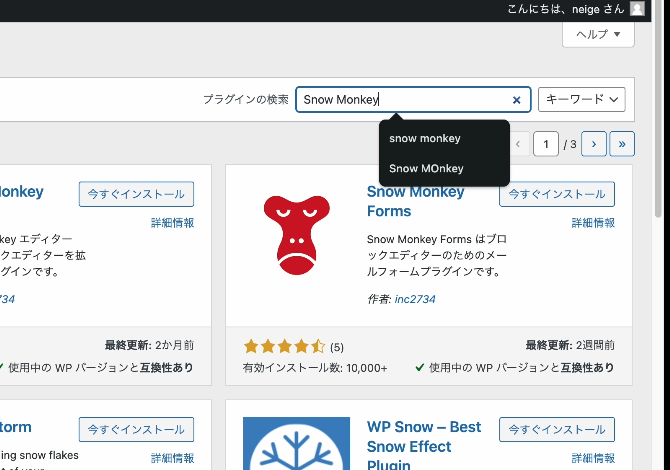Go to next results page

point(594,144)
